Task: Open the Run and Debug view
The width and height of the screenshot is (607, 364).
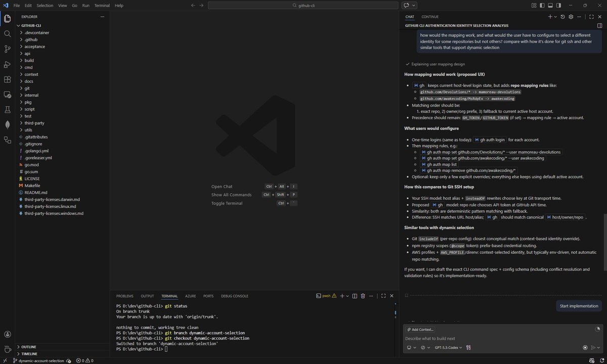Action: 7,64
